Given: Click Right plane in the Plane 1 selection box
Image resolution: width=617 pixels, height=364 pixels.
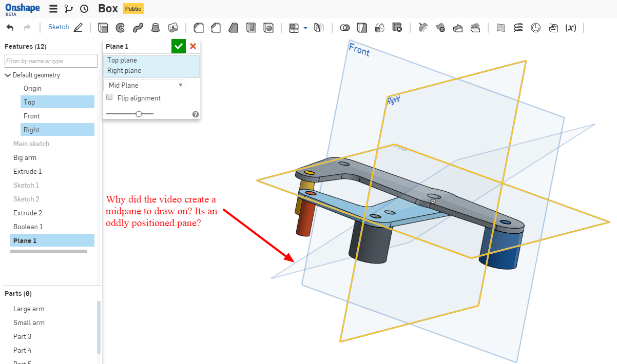Looking at the screenshot, I should tap(124, 71).
